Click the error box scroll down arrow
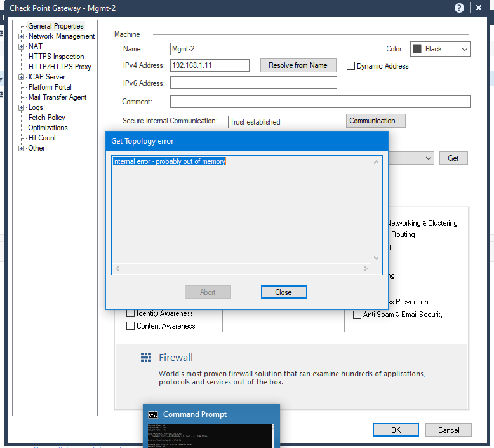Image resolution: width=494 pixels, height=448 pixels. click(376, 258)
